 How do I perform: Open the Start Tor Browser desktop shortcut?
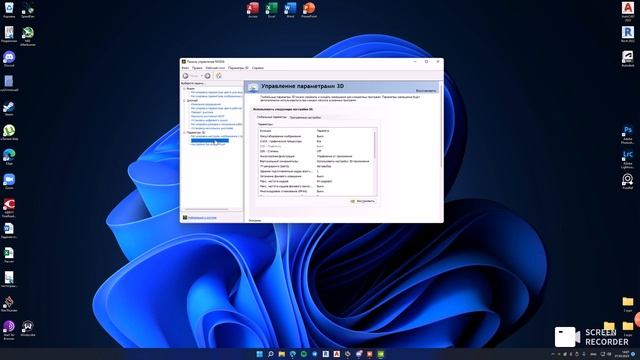click(9, 330)
